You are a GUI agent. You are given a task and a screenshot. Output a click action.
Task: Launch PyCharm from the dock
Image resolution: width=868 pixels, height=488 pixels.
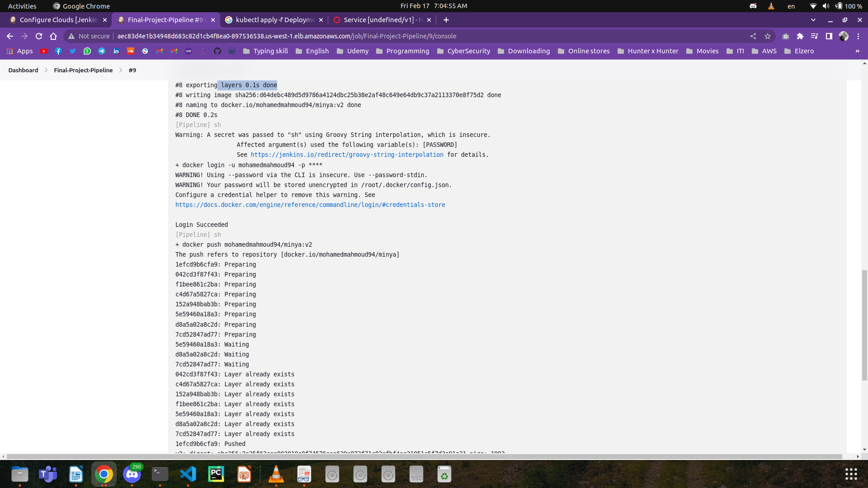(x=216, y=474)
